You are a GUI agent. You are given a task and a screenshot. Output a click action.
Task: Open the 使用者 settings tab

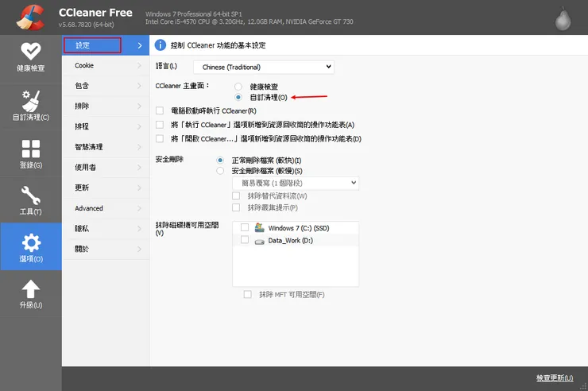(106, 167)
